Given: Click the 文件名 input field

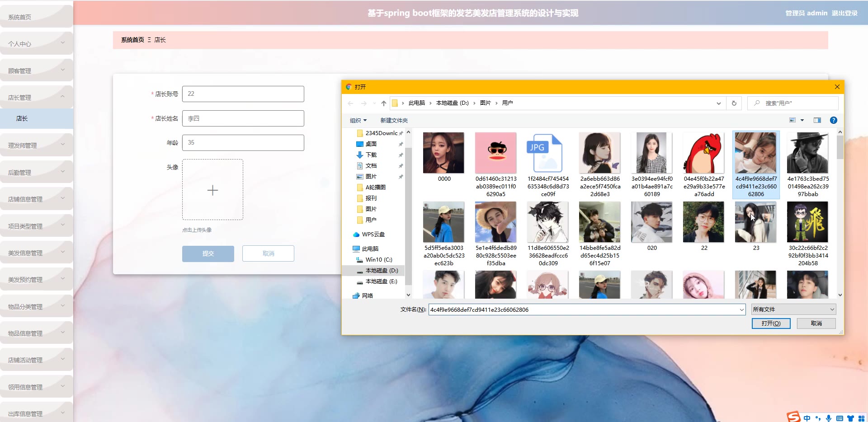Looking at the screenshot, I should coord(583,309).
